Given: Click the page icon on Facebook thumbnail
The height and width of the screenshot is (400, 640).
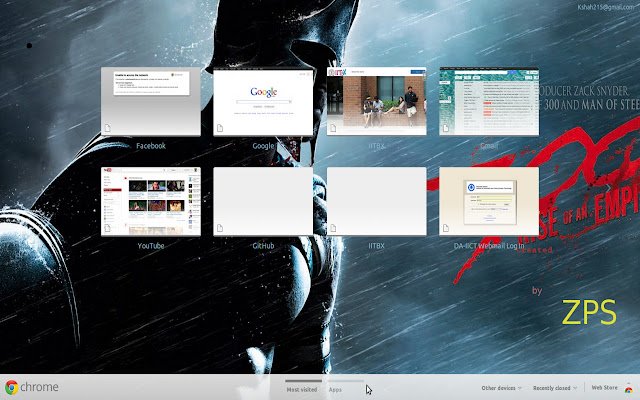Looking at the screenshot, I should 108,128.
